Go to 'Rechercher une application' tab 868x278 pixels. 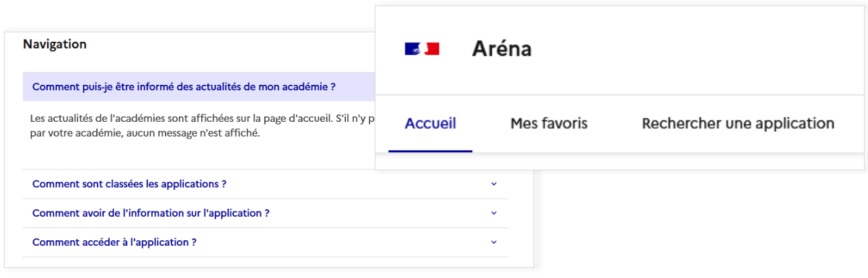[x=737, y=124]
